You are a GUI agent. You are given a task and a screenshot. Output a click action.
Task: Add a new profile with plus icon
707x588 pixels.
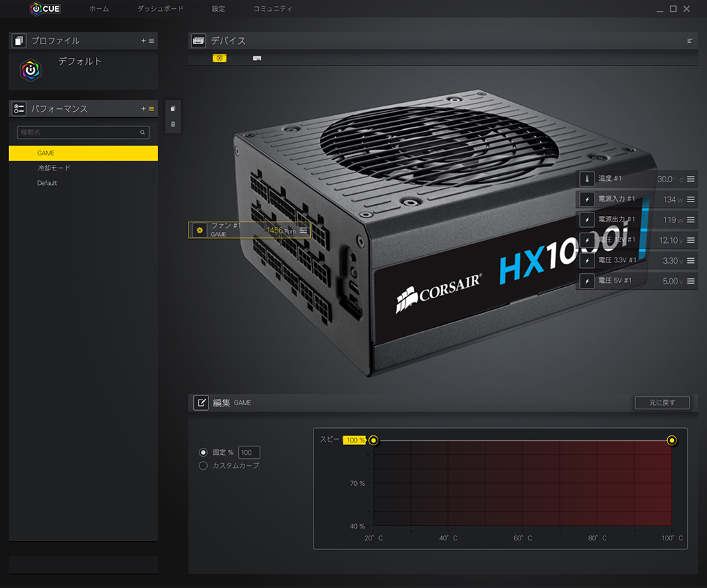click(144, 41)
